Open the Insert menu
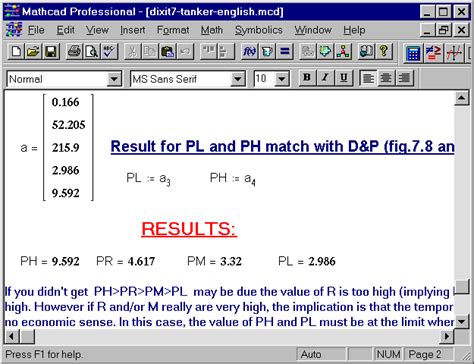The height and width of the screenshot is (364, 474). (x=133, y=30)
